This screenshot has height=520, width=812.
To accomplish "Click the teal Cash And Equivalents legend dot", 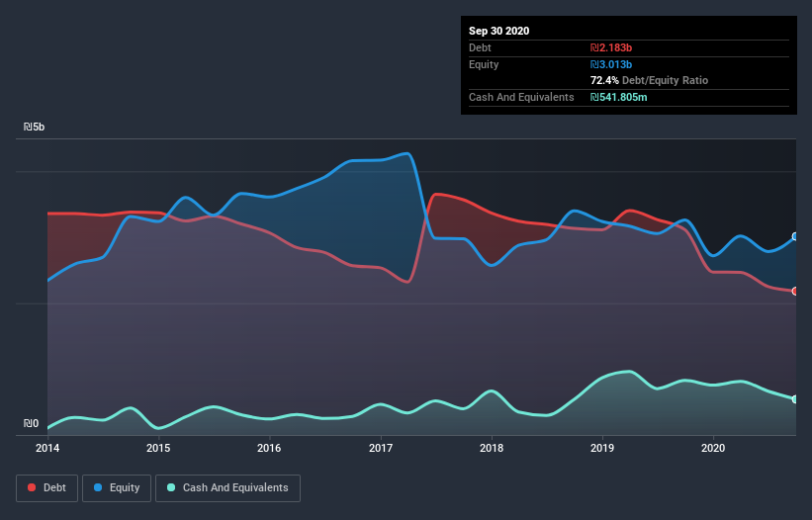I will tap(171, 487).
